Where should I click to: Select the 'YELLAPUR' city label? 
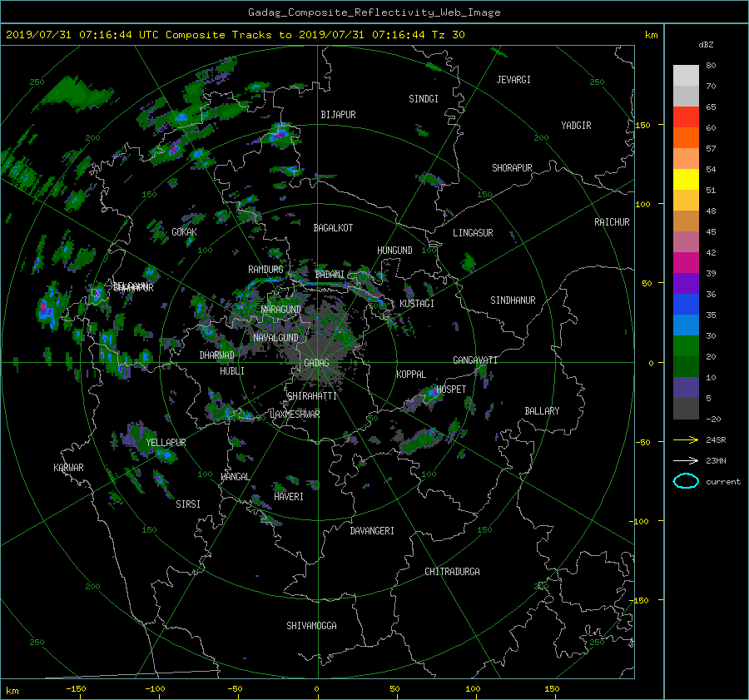pos(166,443)
